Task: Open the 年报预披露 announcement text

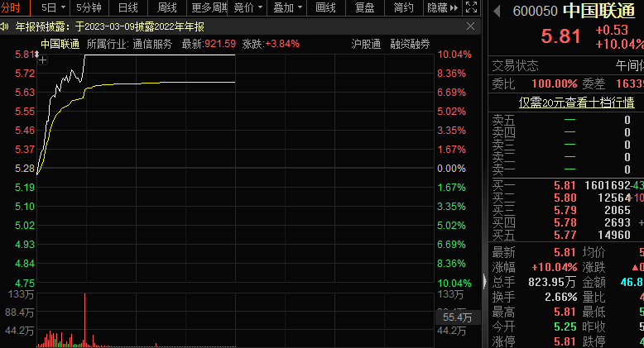Action: [109, 27]
